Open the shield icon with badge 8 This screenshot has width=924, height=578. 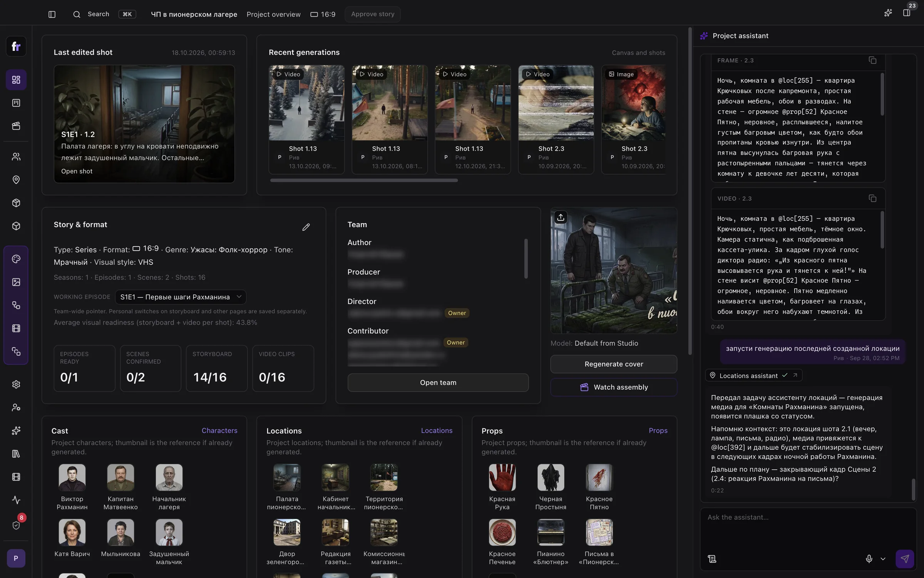coord(16,525)
